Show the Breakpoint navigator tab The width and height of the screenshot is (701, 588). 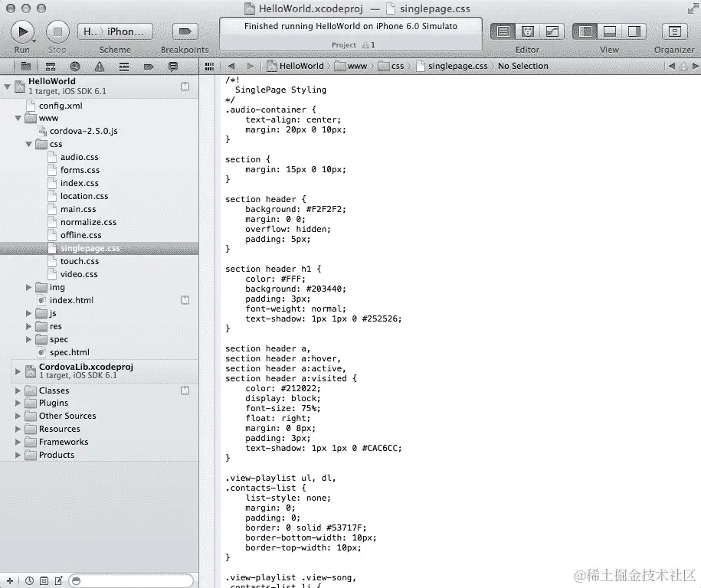[149, 67]
